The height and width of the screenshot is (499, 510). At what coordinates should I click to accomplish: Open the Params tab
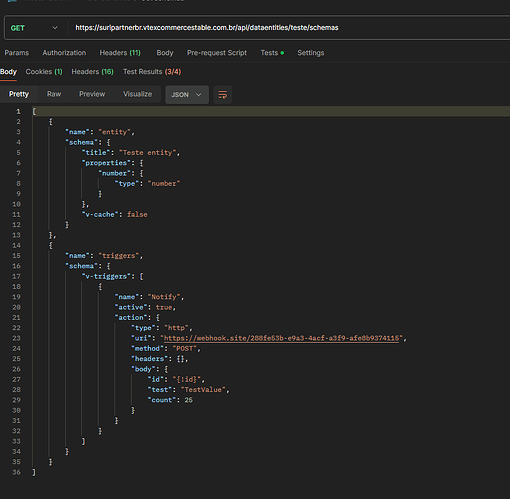(x=17, y=53)
